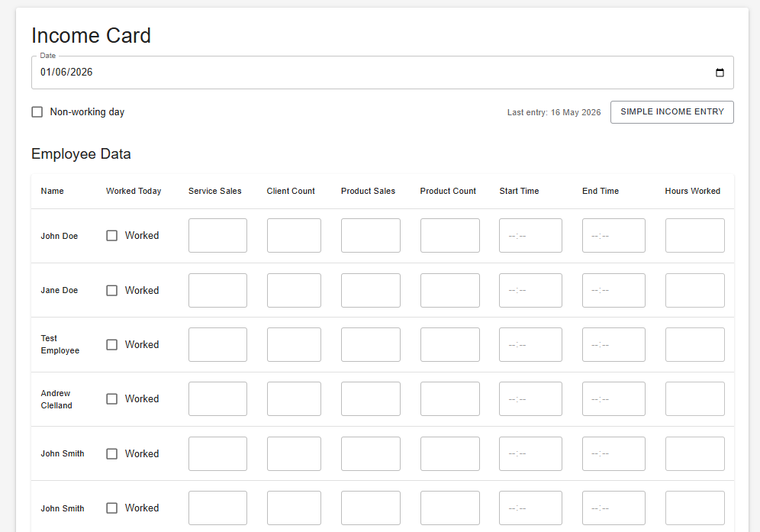This screenshot has width=760, height=532.
Task: Click the Employee Data heading
Action: click(81, 154)
